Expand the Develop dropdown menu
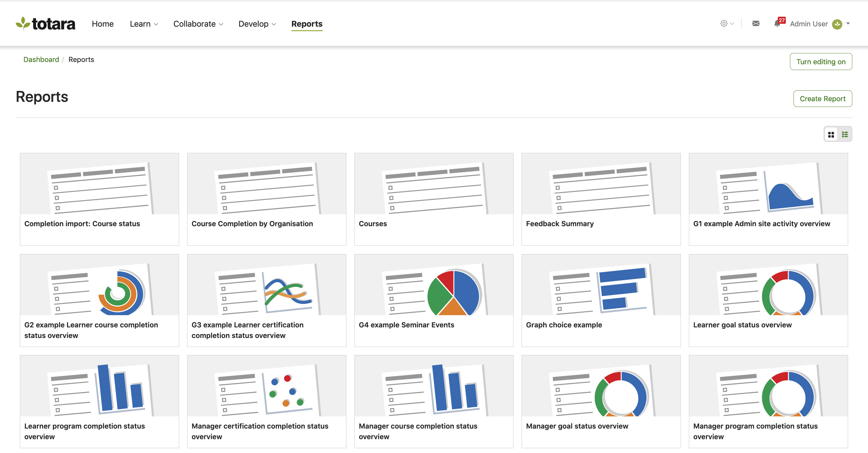 tap(257, 24)
